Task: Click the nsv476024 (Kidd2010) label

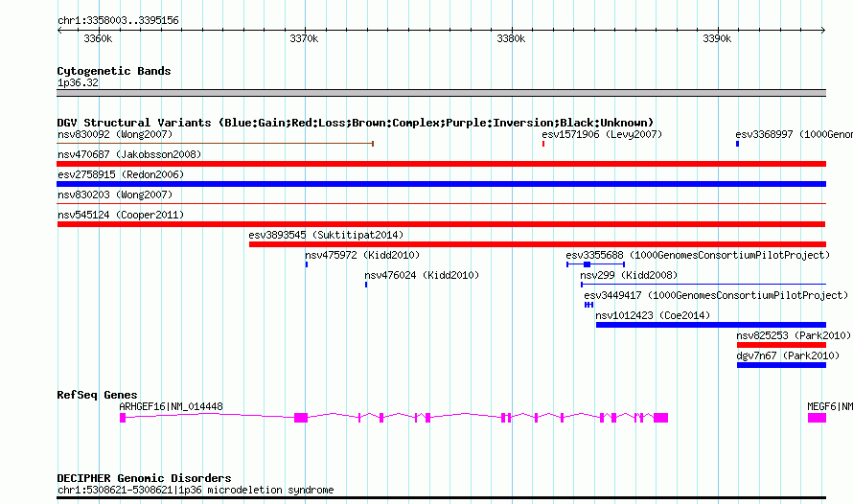Action: click(422, 275)
